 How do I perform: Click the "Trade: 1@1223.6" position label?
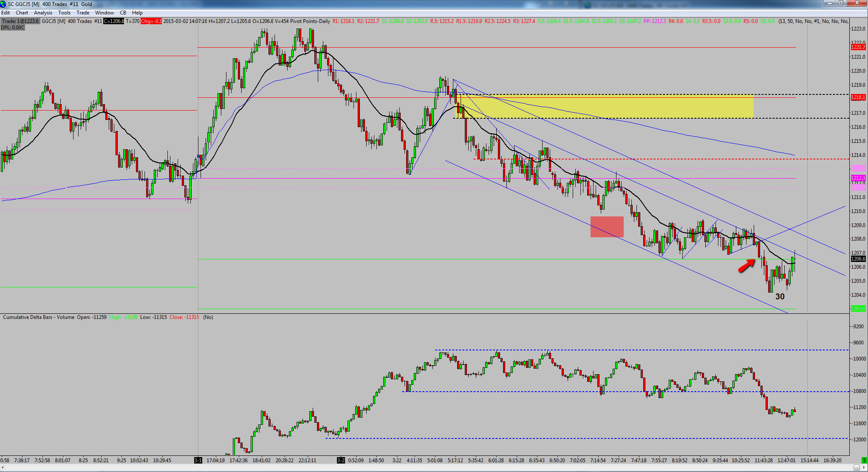pyautogui.click(x=20, y=21)
